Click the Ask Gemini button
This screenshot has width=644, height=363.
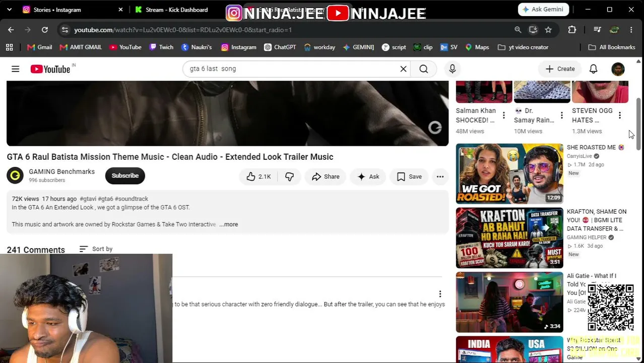tap(543, 10)
